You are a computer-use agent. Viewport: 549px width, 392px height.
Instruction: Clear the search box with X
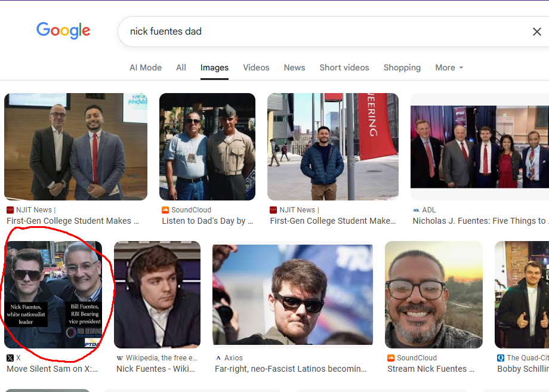coord(536,32)
